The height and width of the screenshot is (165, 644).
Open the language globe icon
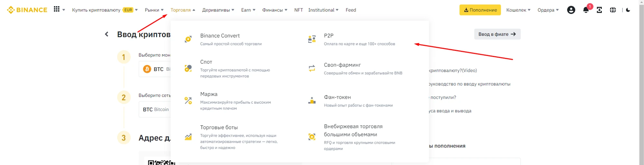(x=613, y=10)
